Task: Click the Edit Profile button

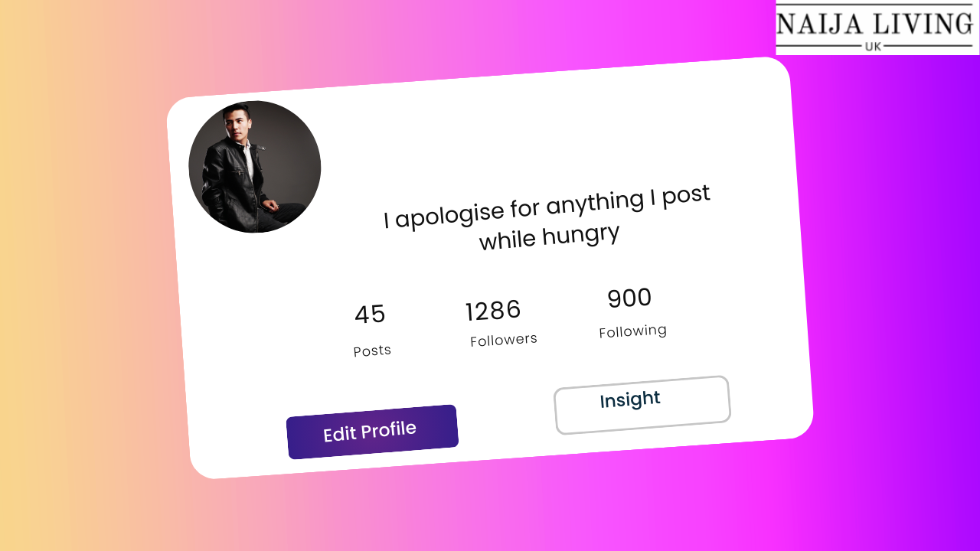Action: [372, 432]
